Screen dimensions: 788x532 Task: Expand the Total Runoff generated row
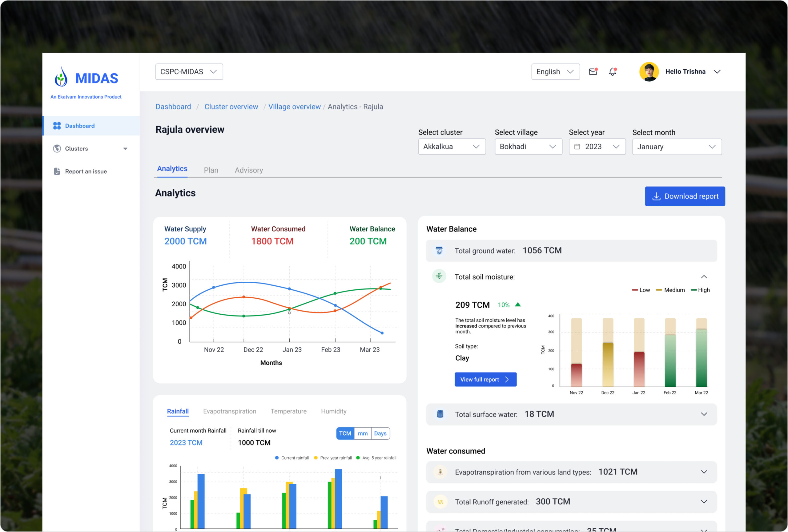(704, 502)
